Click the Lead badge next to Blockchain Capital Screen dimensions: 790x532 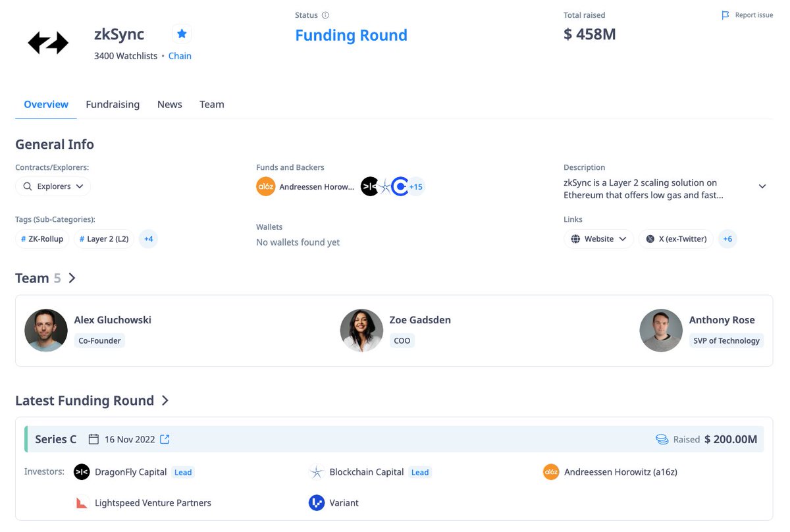click(x=420, y=472)
